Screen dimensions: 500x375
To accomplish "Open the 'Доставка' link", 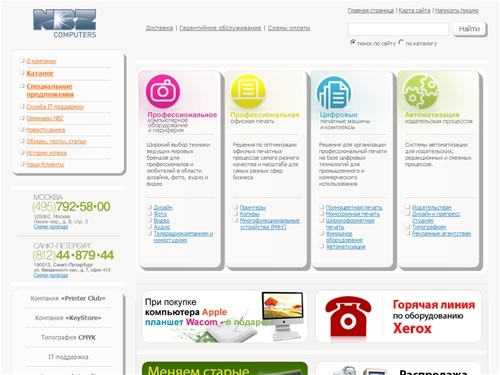I will (x=159, y=28).
